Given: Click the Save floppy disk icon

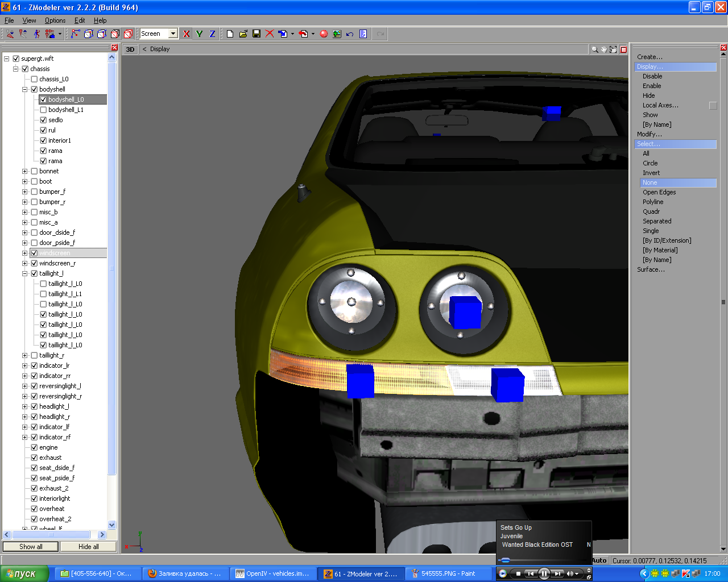Looking at the screenshot, I should coord(257,34).
